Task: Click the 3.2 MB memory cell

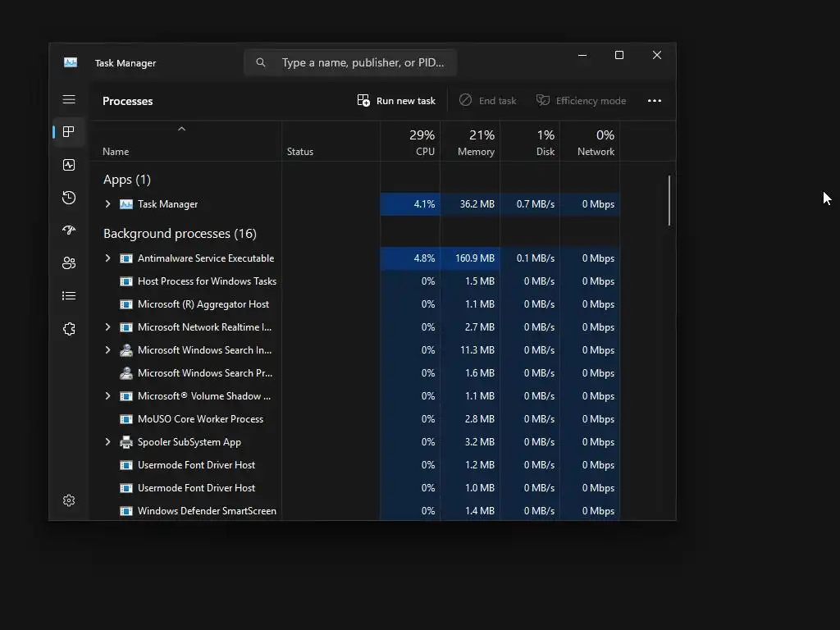Action: [x=470, y=442]
